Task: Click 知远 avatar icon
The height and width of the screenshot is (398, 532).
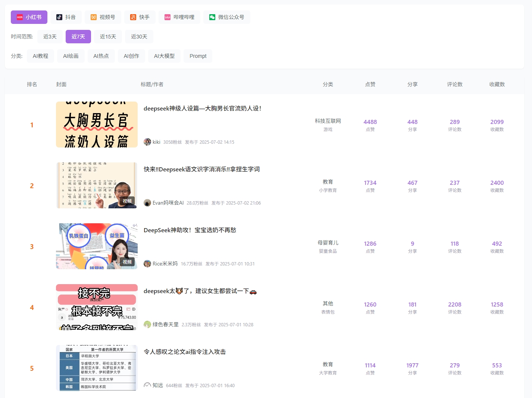Action: (147, 385)
